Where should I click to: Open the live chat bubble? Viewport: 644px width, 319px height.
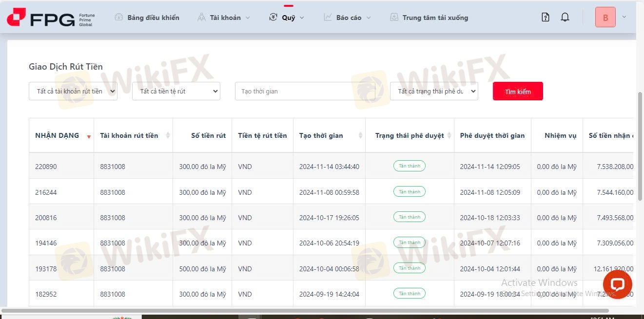[x=617, y=284]
